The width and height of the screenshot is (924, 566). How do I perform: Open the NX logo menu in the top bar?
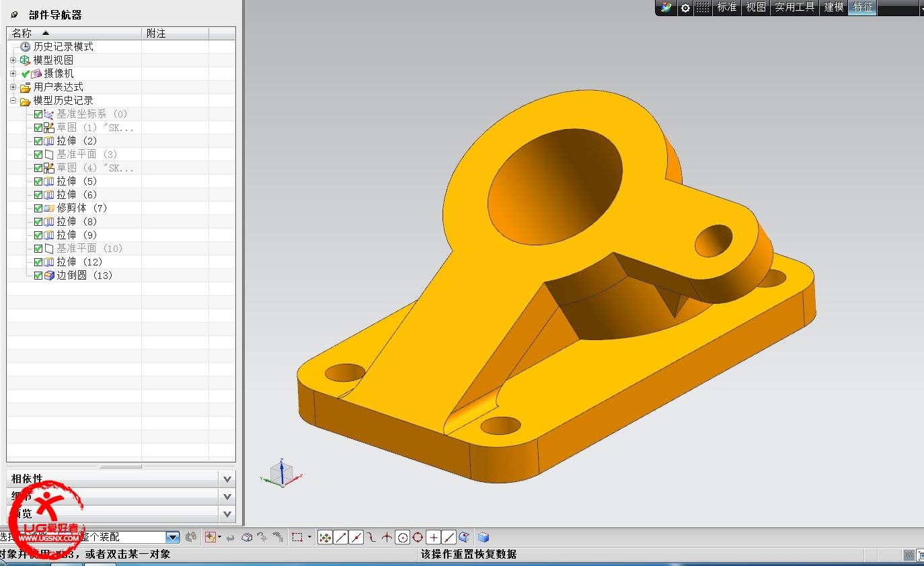665,7
